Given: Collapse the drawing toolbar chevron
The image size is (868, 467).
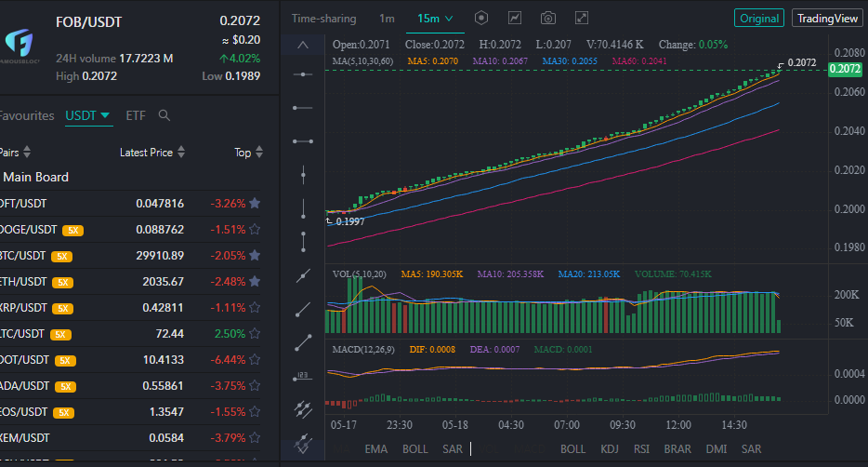Looking at the screenshot, I should point(303,45).
